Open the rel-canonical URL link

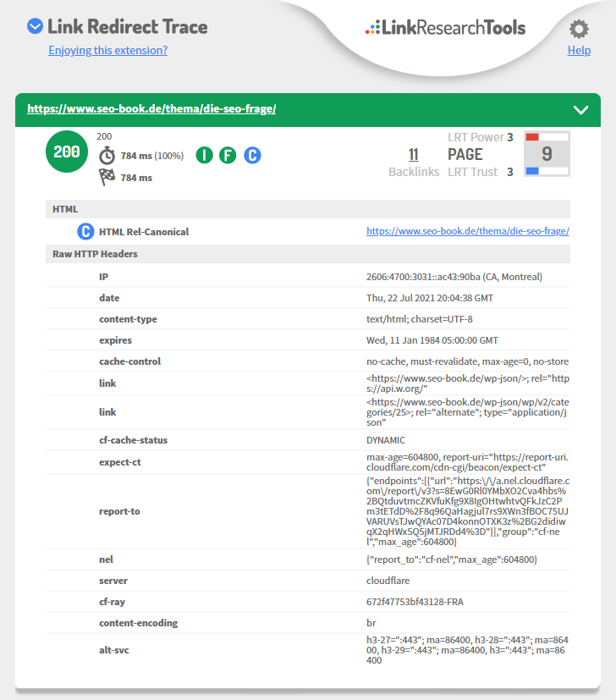[x=467, y=231]
